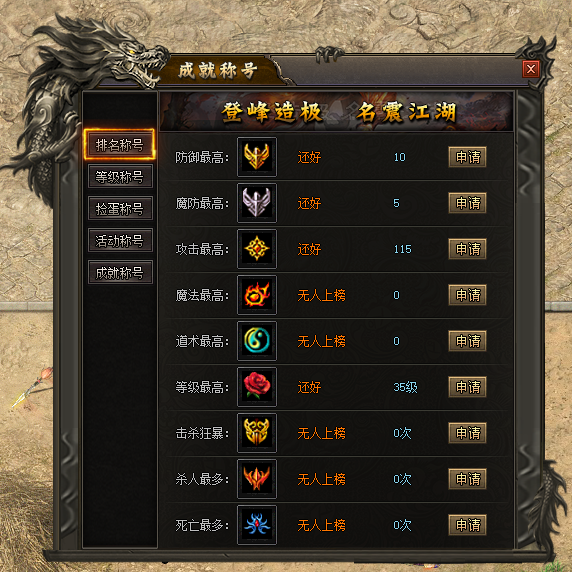Click 申请 next to 攻击最高
The height and width of the screenshot is (572, 572).
pos(467,249)
